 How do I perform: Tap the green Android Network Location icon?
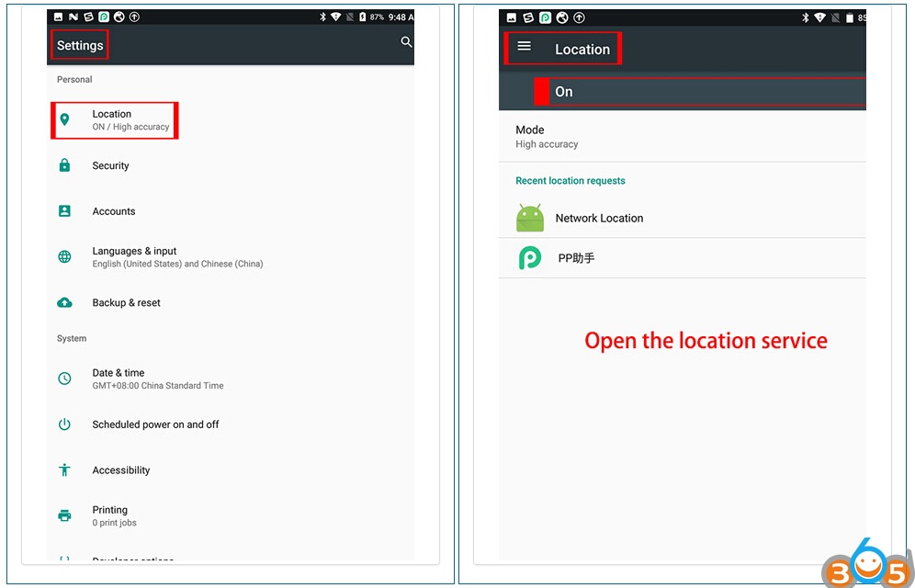(530, 219)
